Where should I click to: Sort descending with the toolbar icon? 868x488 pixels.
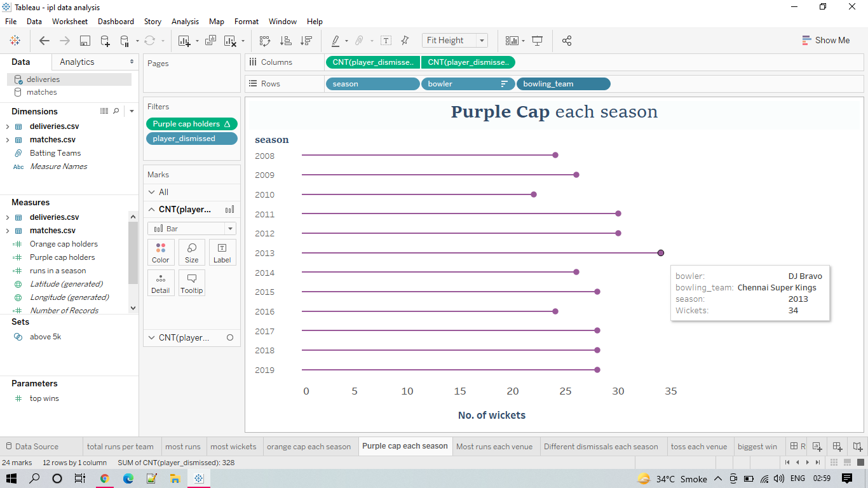(306, 41)
